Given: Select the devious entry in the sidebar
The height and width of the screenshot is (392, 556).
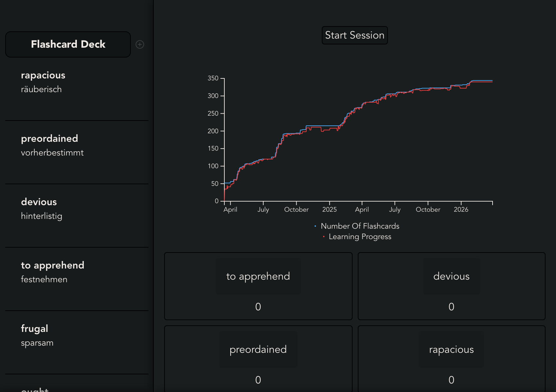Looking at the screenshot, I should click(39, 202).
